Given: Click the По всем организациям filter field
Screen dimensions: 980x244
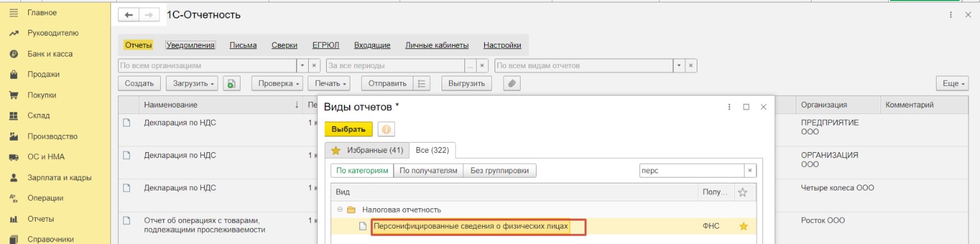Looking at the screenshot, I should (208, 66).
